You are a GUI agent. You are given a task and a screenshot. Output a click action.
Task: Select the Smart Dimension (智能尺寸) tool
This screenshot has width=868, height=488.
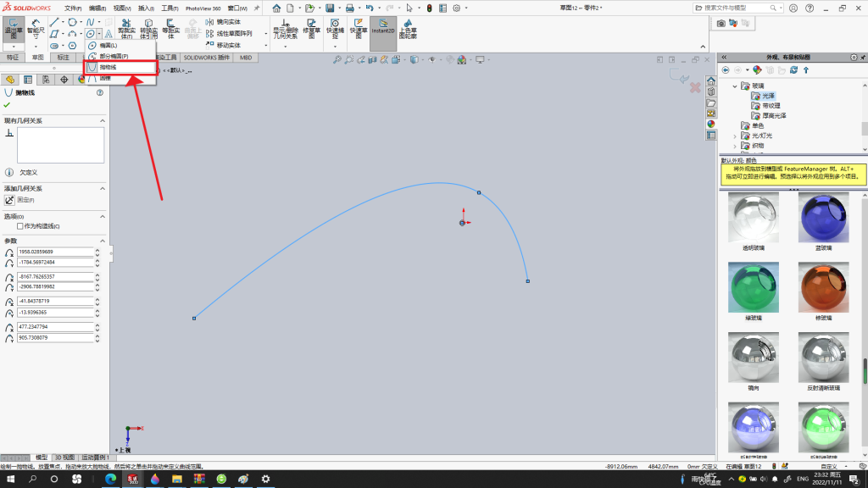[x=36, y=29]
